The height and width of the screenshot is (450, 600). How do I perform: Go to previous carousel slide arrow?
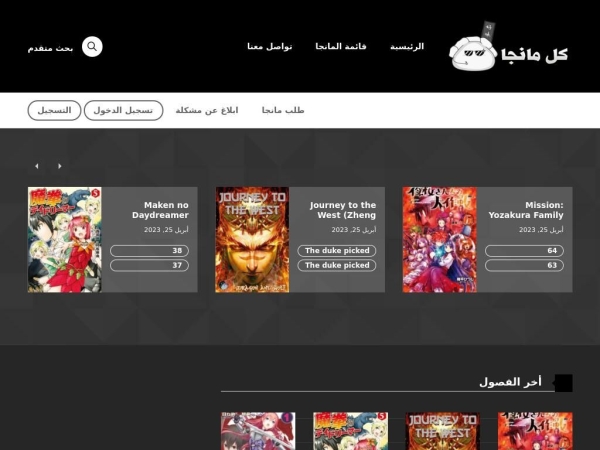coord(37,166)
